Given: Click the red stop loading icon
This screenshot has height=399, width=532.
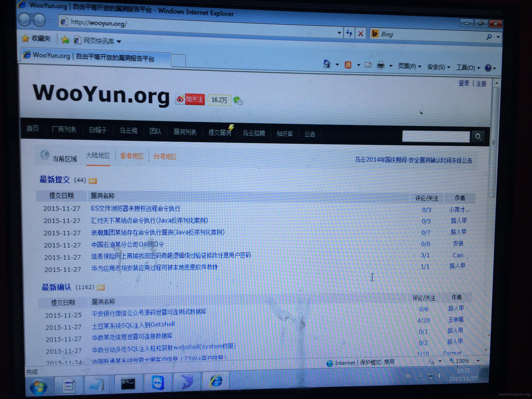Looking at the screenshot, I should pos(361,33).
